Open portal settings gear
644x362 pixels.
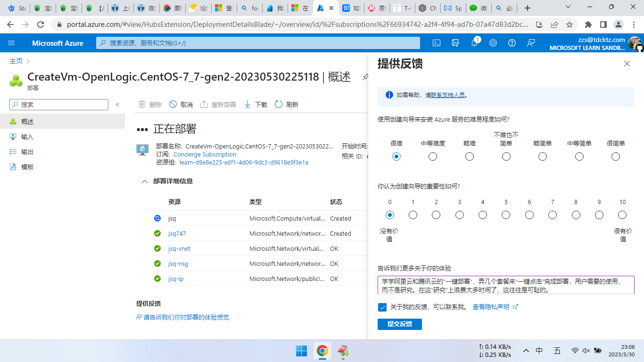click(493, 43)
